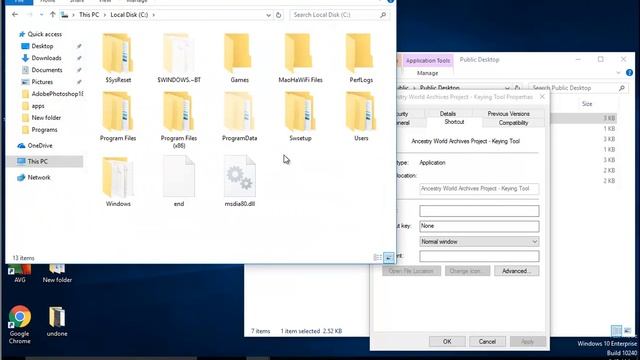Click Cancel in the Properties dialog
640x360 pixels.
click(487, 341)
